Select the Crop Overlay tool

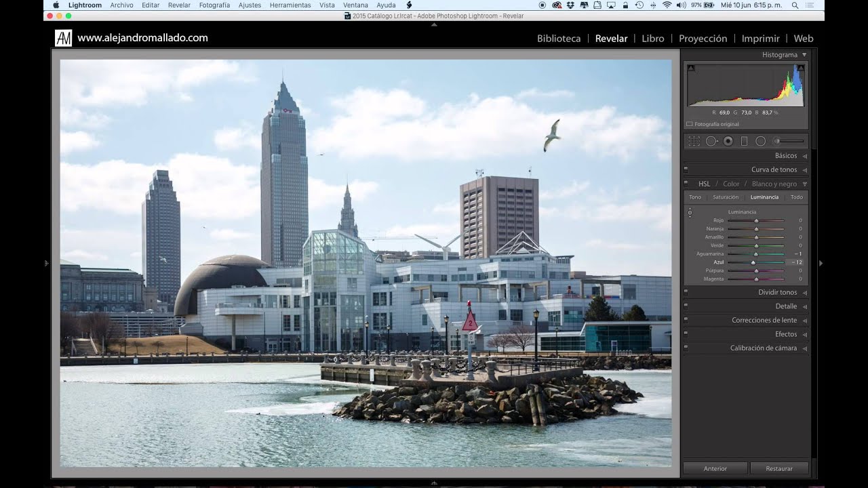click(x=694, y=141)
